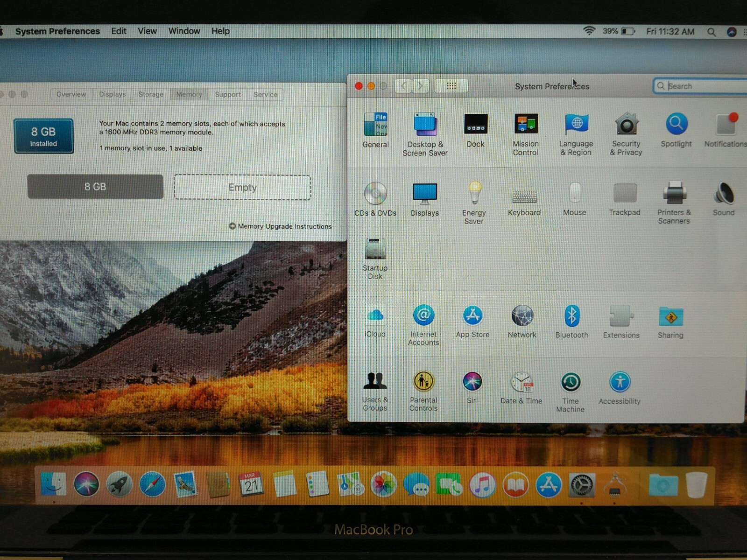
Task: Switch to Overview tab in About This Mac
Action: (x=71, y=94)
